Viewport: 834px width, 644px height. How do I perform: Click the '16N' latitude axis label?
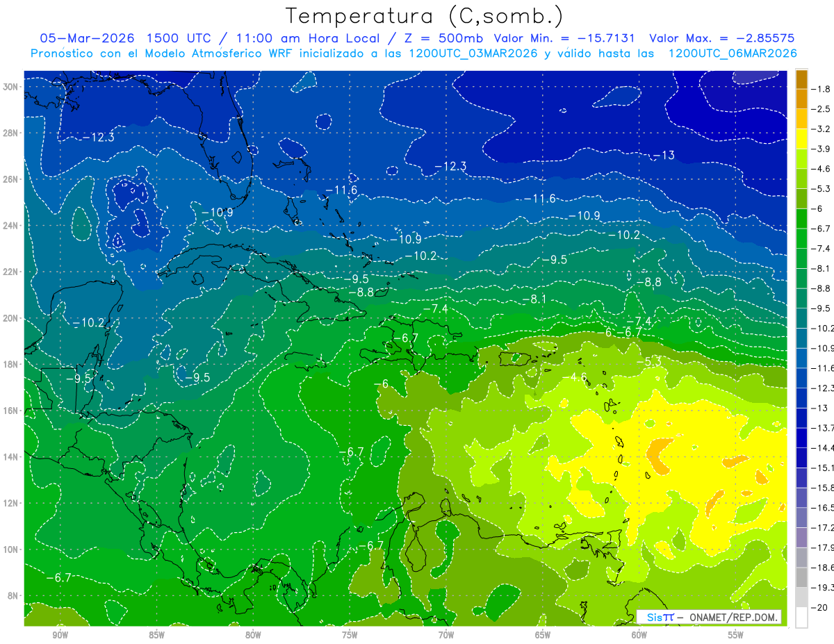(10, 411)
